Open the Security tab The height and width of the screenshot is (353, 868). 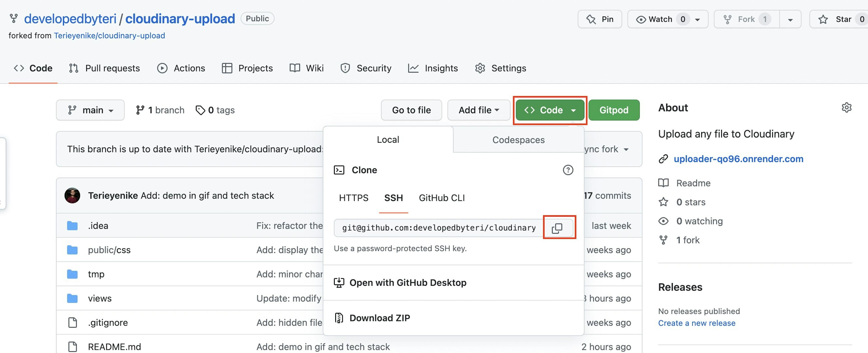coord(366,68)
